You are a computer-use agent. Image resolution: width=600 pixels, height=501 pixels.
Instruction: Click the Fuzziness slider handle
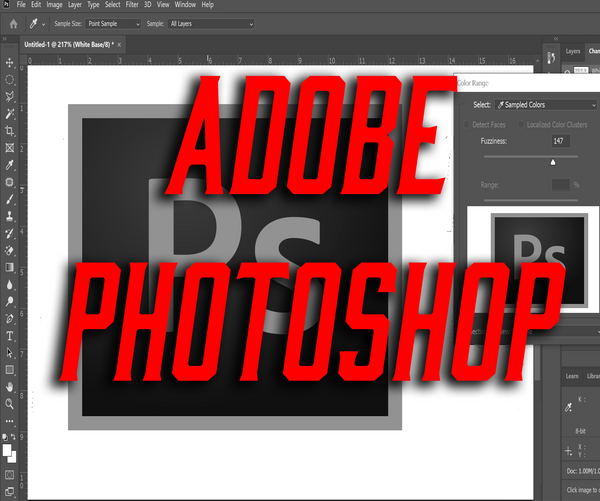553,162
